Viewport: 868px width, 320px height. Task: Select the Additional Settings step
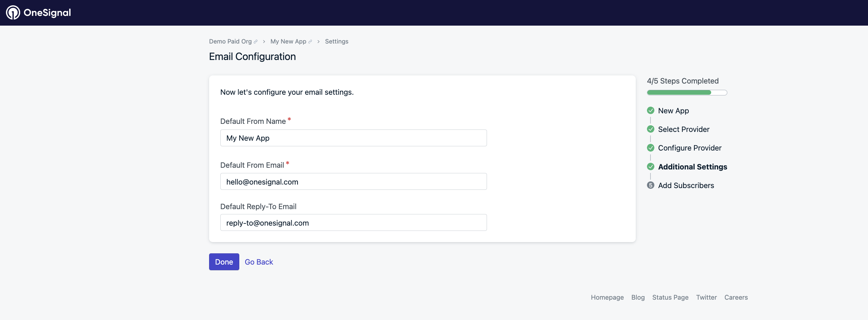click(693, 167)
